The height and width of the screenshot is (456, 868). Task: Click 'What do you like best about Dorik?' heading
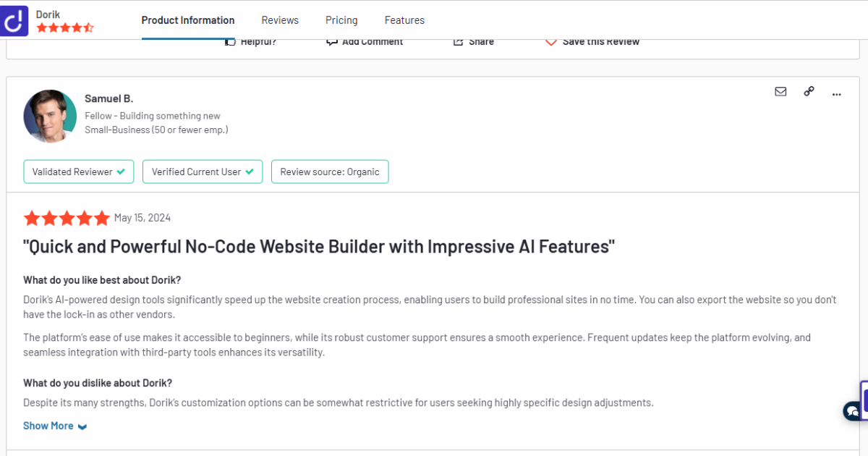coord(102,280)
